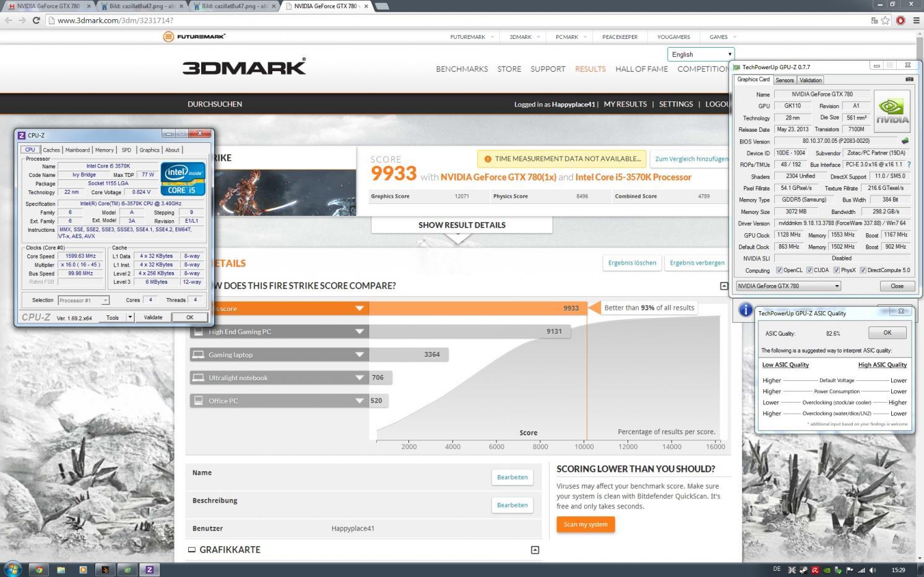Click the Steam tray icon
Image resolution: width=924 pixels, height=577 pixels.
803,570
